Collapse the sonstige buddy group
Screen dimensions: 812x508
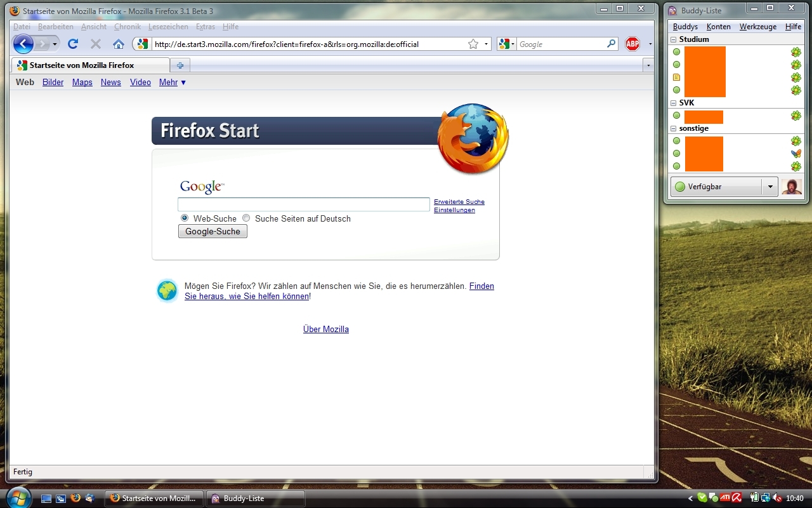(x=674, y=128)
